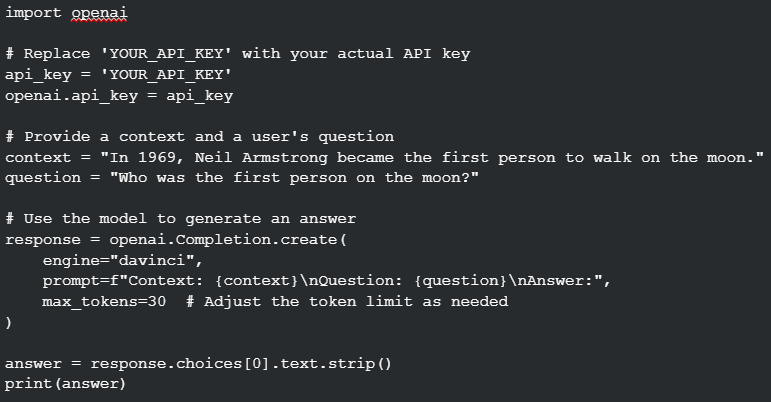Click the underlined word openai in import line
771x402 pixels.
pos(99,13)
